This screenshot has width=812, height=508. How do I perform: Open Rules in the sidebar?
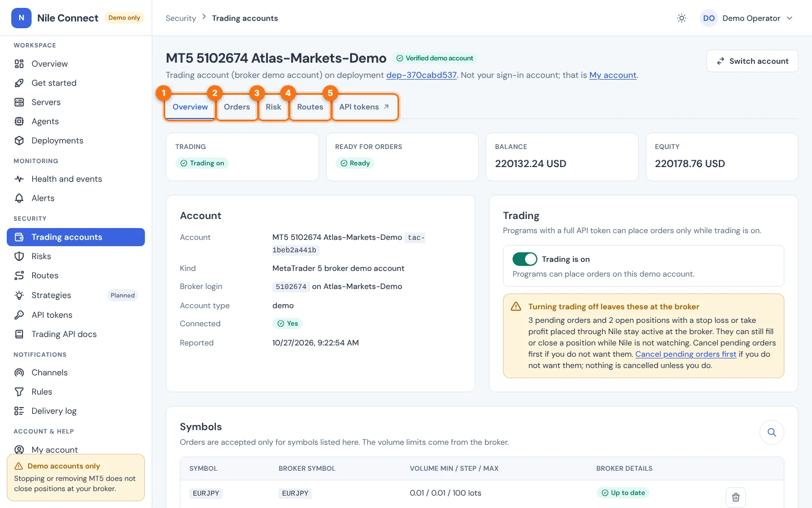[x=76, y=392]
